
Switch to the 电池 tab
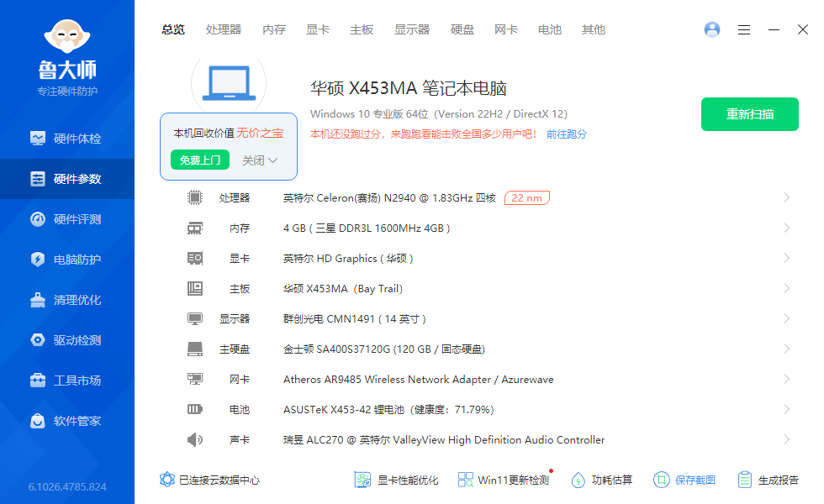(550, 30)
